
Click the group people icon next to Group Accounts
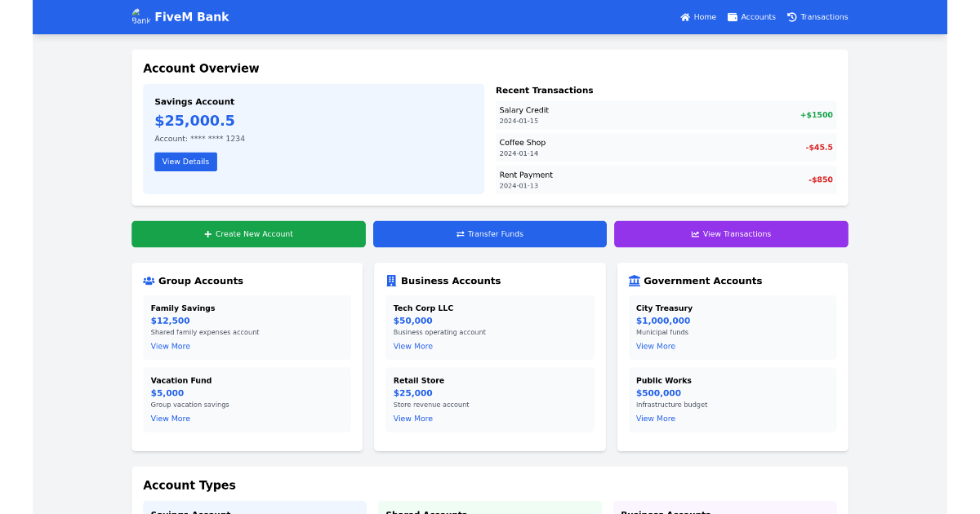tap(148, 281)
